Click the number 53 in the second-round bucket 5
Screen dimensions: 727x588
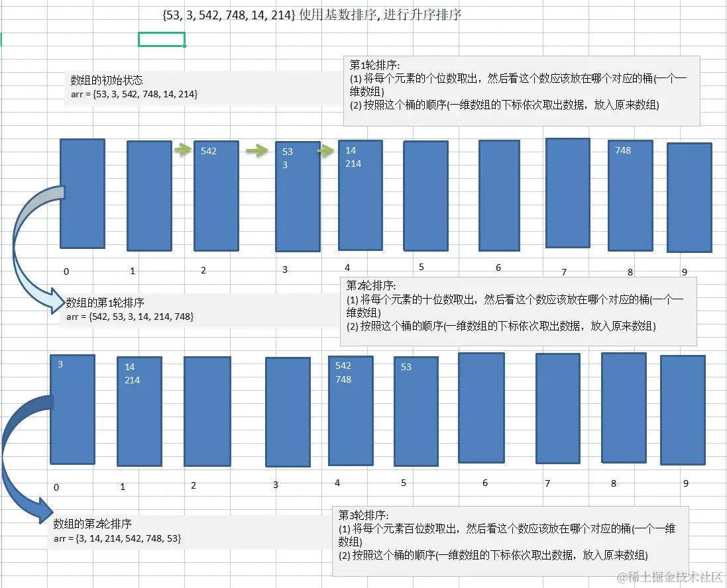point(406,367)
